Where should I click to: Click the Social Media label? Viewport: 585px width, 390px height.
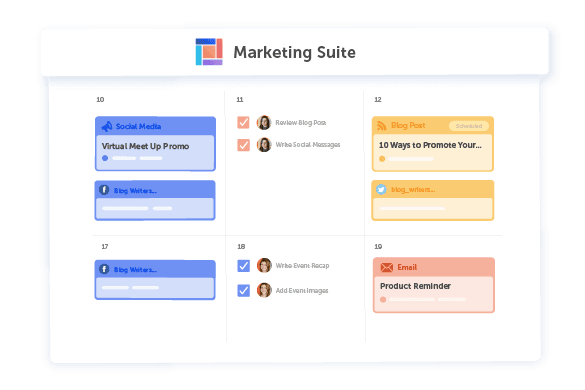[x=138, y=127]
